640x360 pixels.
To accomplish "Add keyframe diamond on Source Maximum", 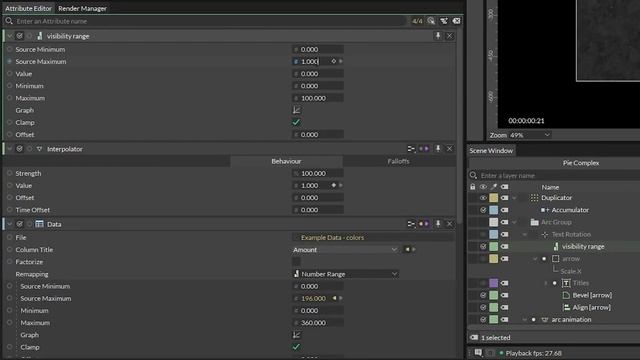I will pos(333,61).
